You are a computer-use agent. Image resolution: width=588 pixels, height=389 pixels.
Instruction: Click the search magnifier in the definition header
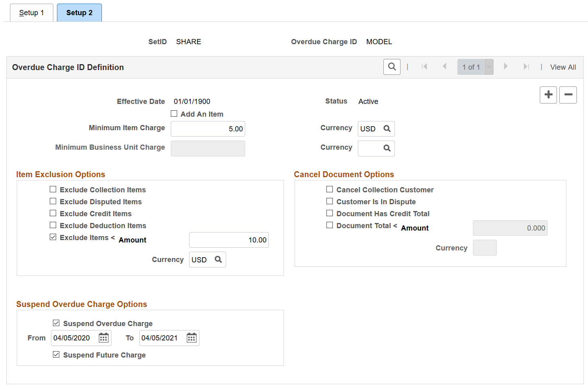click(x=392, y=67)
